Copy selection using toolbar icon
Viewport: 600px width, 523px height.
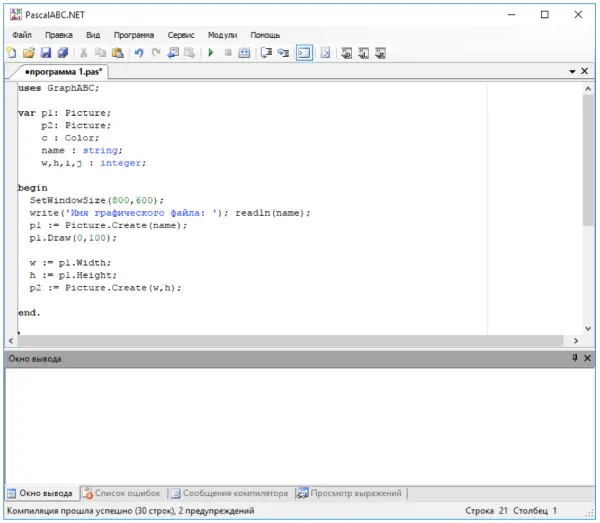click(100, 53)
